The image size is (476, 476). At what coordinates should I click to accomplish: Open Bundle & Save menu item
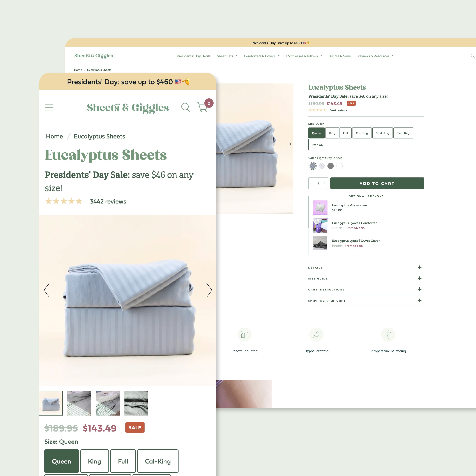(339, 56)
